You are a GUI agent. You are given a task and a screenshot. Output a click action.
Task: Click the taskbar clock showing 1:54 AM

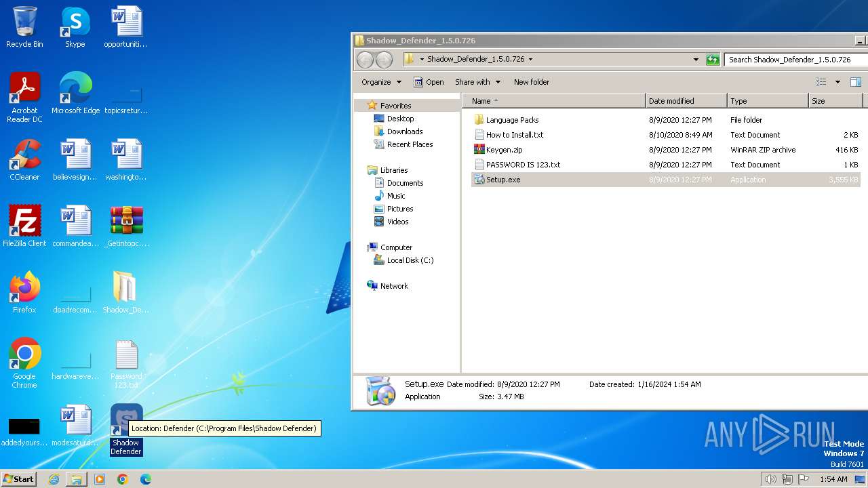click(833, 479)
